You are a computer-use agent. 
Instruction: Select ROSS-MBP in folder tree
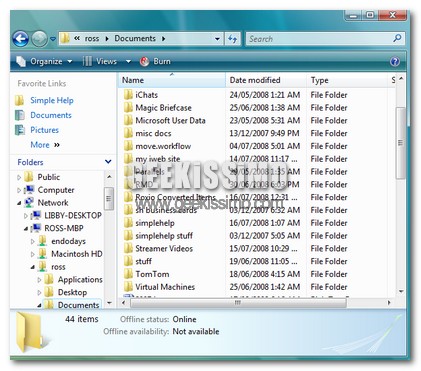[x=64, y=228]
